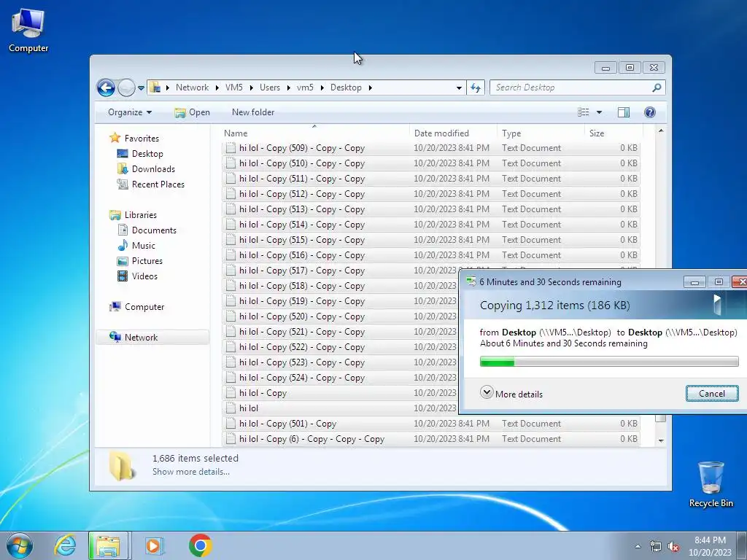Minimize the copy progress dialog

694,282
